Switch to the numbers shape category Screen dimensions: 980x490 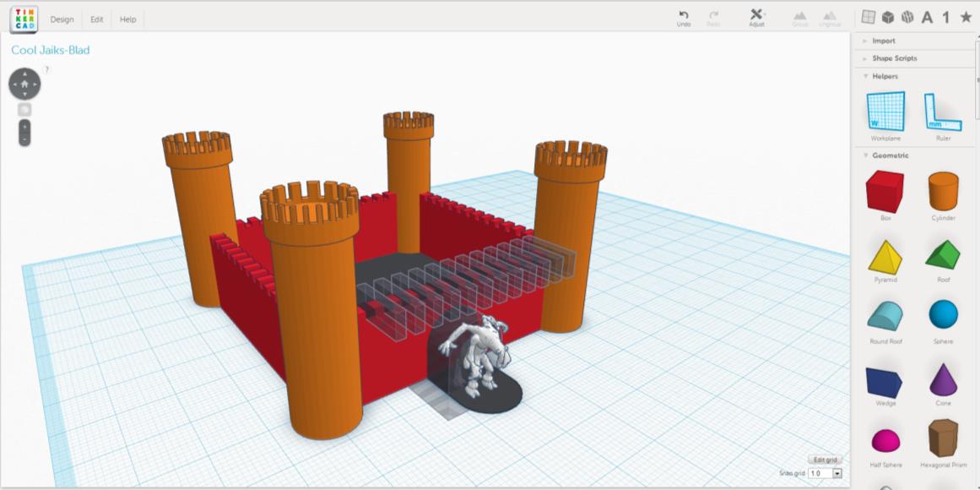point(946,17)
